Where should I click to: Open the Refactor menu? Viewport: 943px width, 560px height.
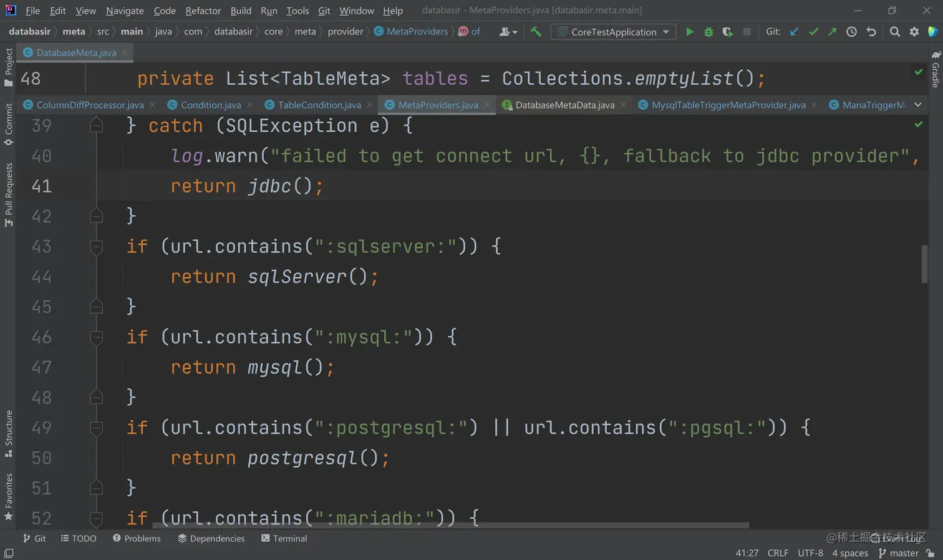click(203, 11)
